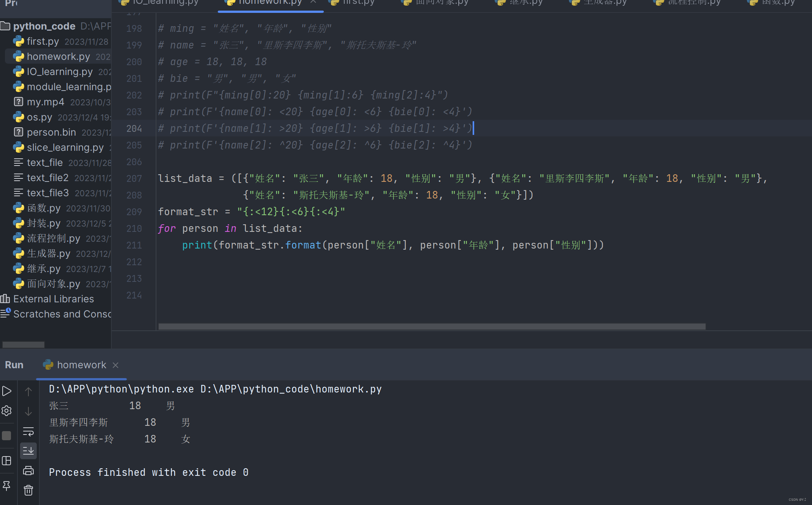Click the project panel horizontal scrollbar

click(x=23, y=344)
